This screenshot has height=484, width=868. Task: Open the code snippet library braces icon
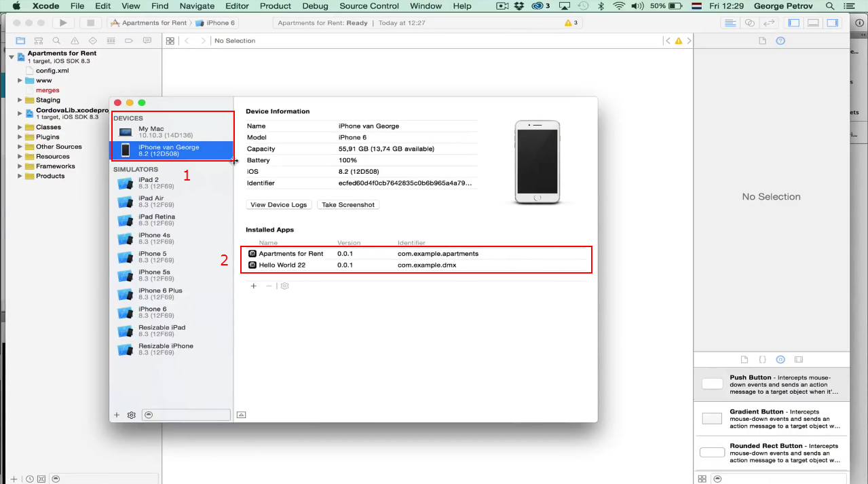762,359
